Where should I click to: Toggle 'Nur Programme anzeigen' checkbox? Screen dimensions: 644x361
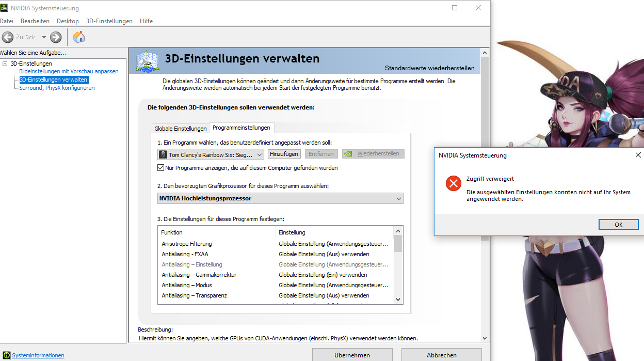(160, 168)
